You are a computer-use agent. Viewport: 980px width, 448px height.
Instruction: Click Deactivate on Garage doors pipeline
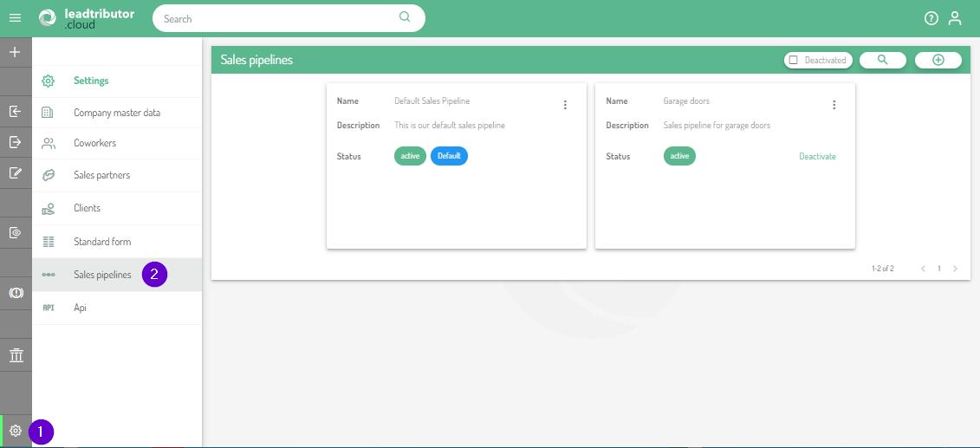pos(817,157)
